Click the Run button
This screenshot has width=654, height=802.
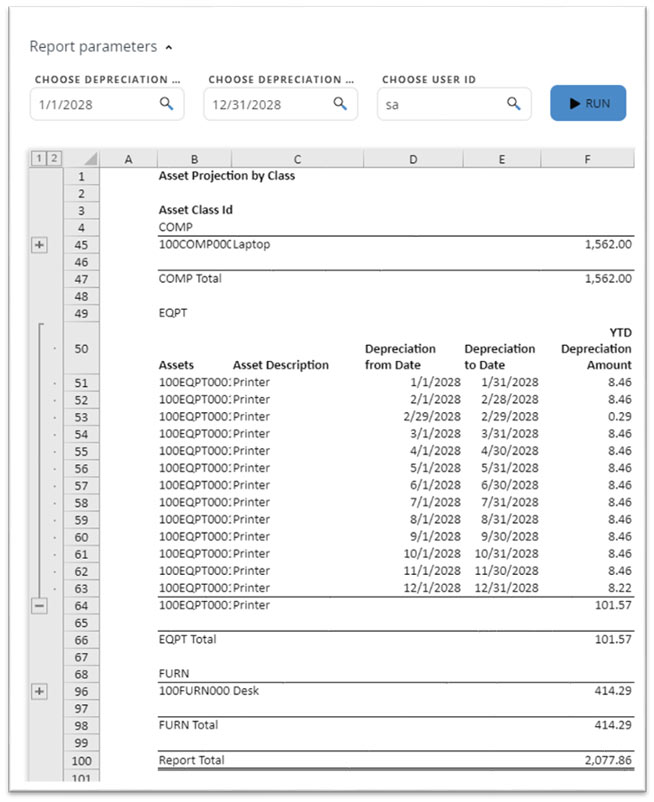point(588,103)
